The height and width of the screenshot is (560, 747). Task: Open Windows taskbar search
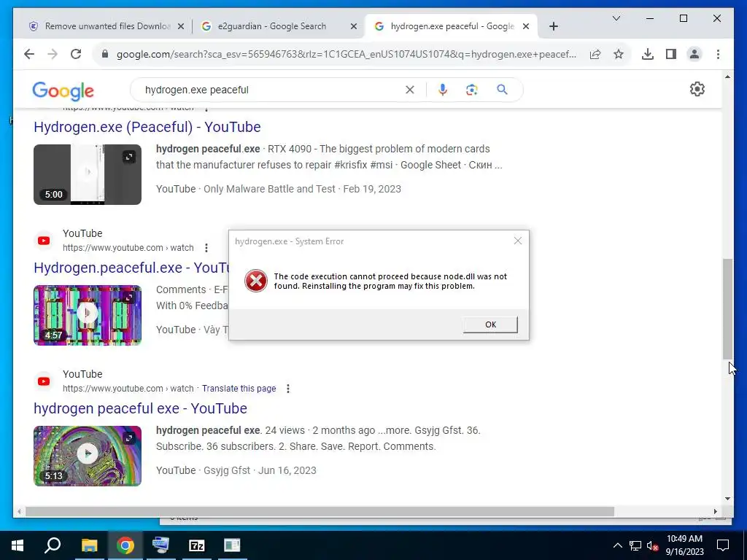click(53, 545)
